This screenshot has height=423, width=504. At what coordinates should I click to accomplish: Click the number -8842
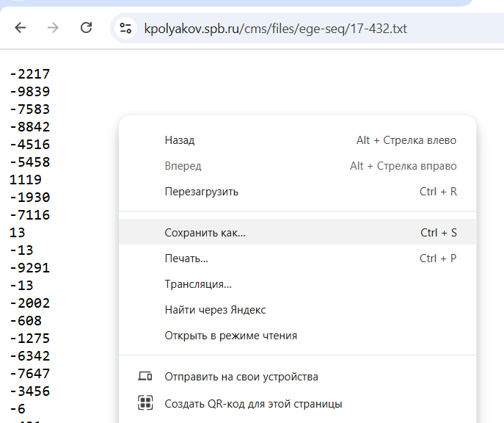[x=29, y=127]
